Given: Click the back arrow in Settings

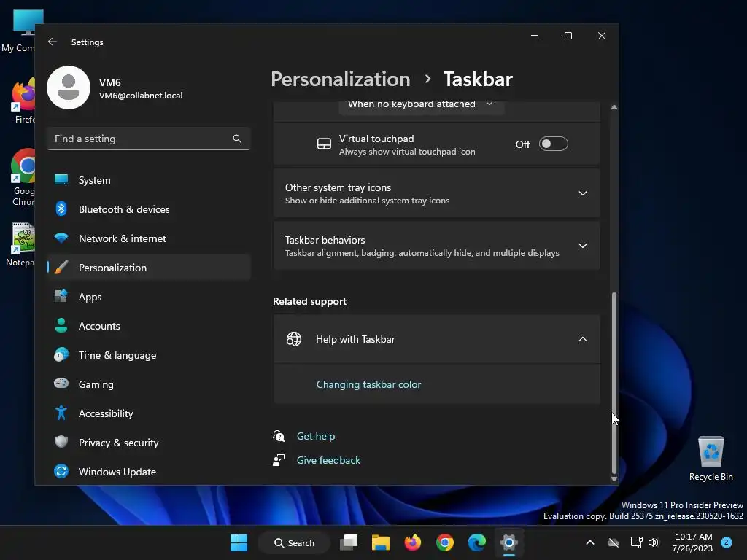Looking at the screenshot, I should click(53, 42).
